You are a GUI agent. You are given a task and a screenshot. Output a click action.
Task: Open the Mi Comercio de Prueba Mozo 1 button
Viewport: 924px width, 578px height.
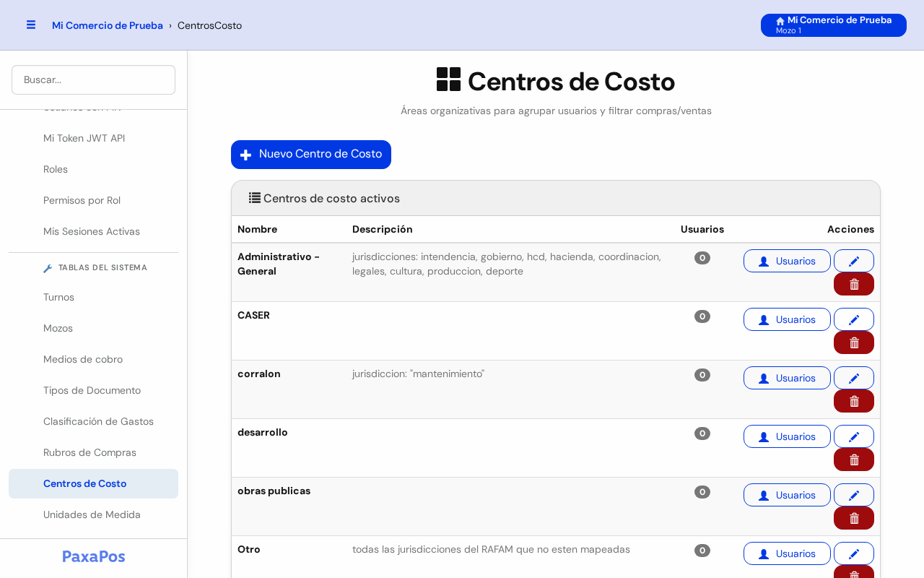(x=834, y=25)
